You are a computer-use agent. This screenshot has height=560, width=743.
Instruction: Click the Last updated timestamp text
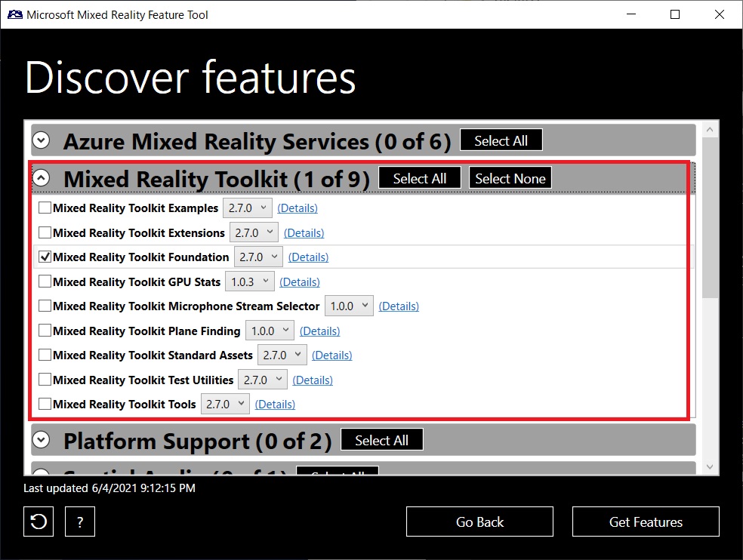[x=109, y=488]
